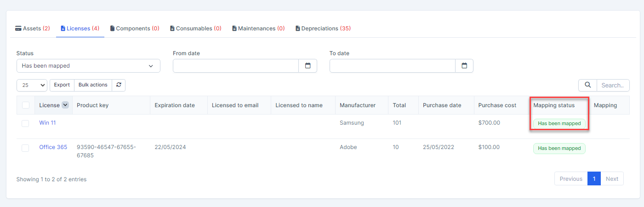644x207 pixels.
Task: Open the To date calendar icon
Action: [464, 66]
